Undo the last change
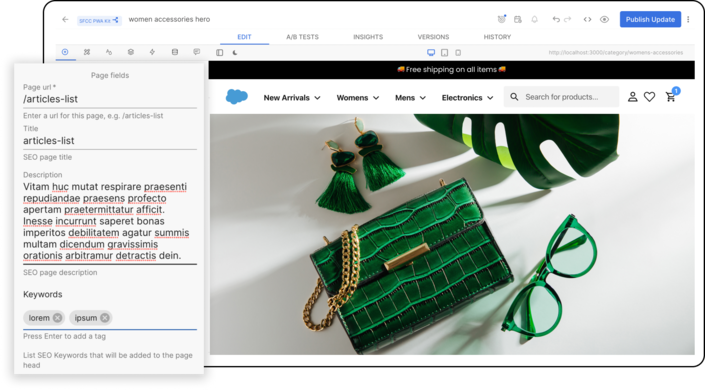Viewport: 705px width, 390px height. click(556, 19)
